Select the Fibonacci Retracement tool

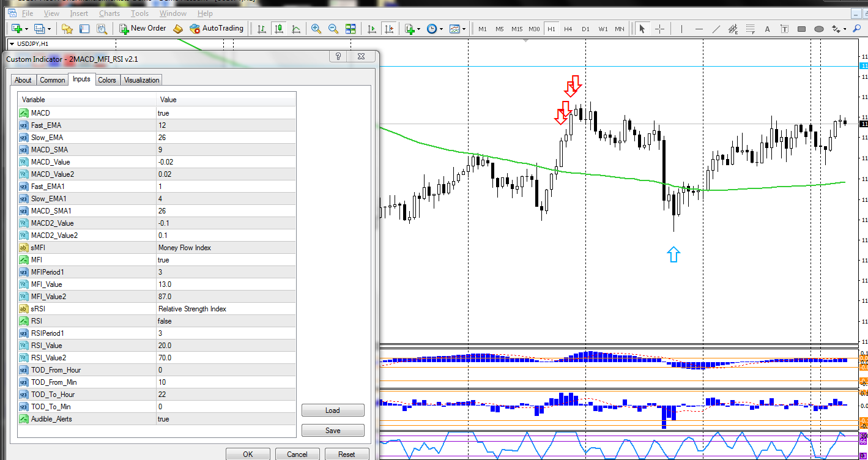(x=751, y=29)
